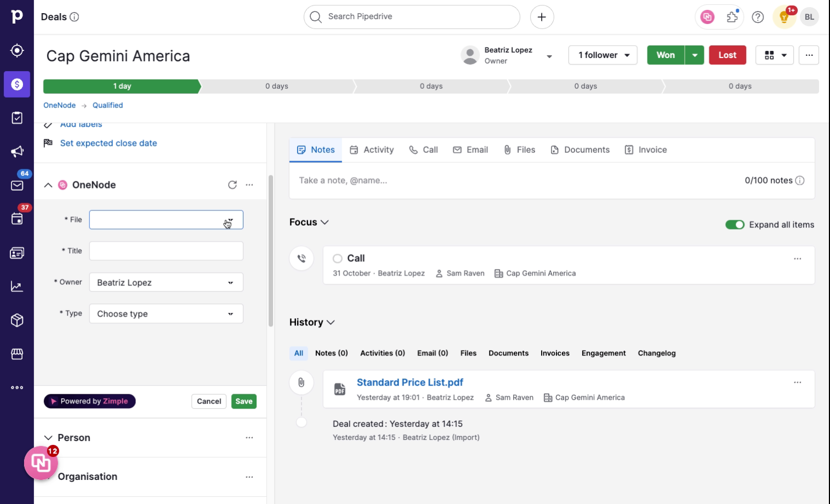The image size is (830, 504).
Task: Open File select dropdown
Action: click(166, 220)
